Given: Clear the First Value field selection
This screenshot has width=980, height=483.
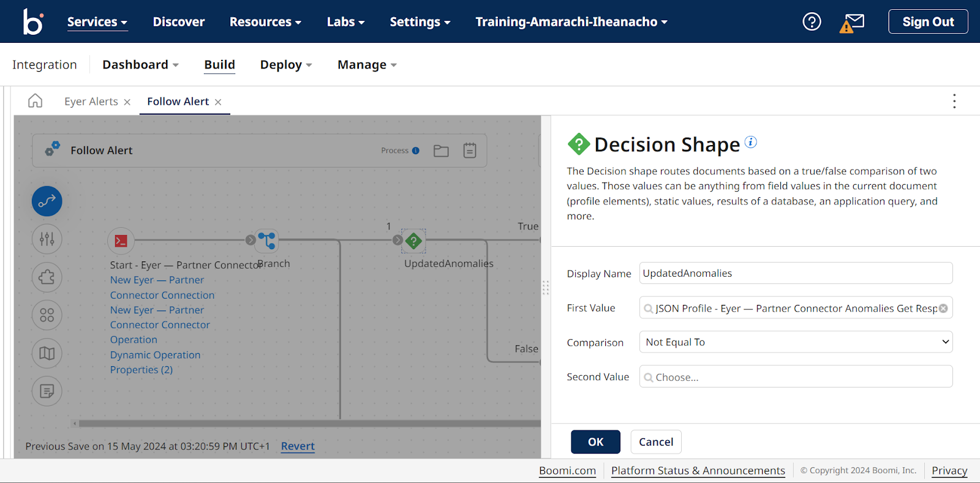Looking at the screenshot, I should [943, 309].
